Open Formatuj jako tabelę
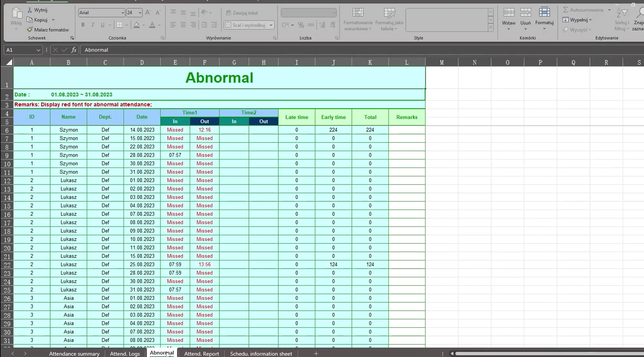Viewport: 644px width, 357px height. (x=389, y=19)
